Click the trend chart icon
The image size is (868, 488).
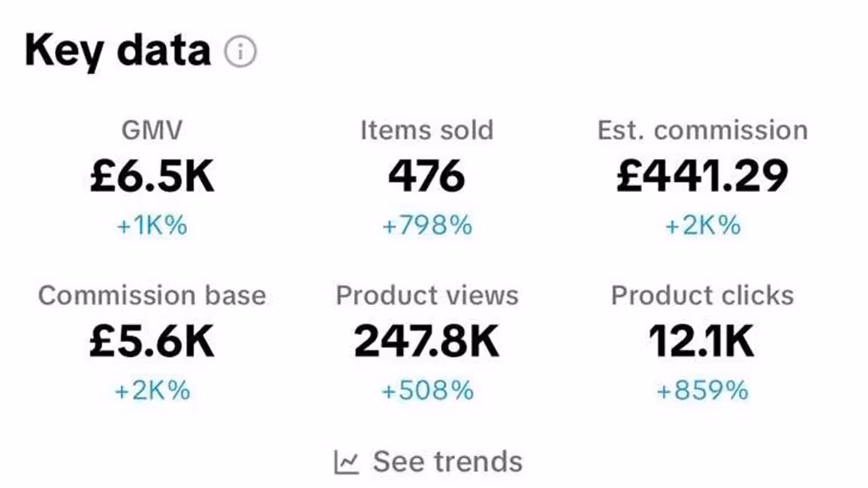(x=347, y=461)
